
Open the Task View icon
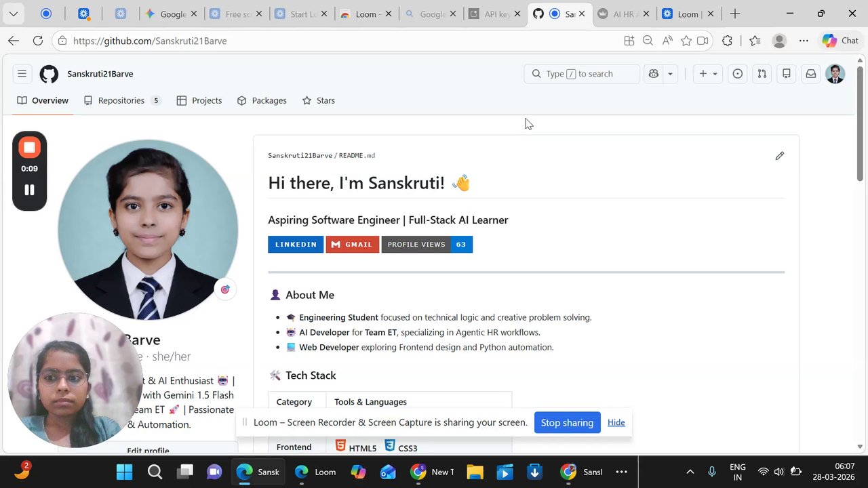(x=185, y=472)
